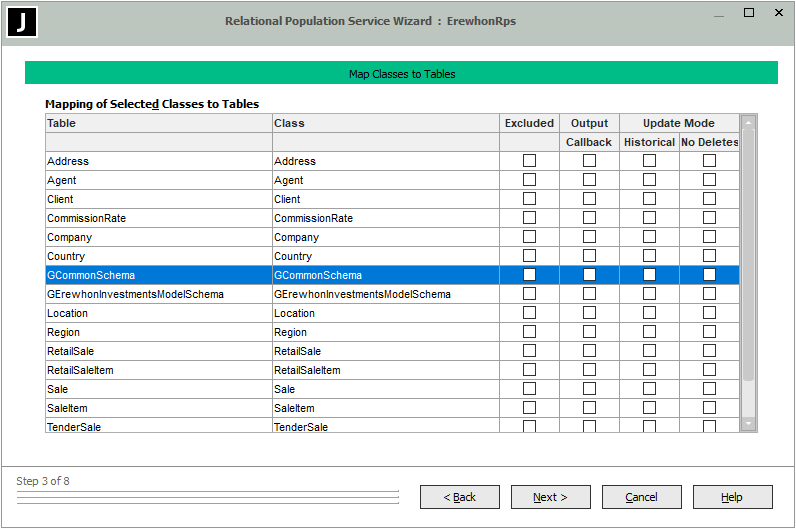Check No Deletes for SaleItem row
The width and height of the screenshot is (796, 529).
coord(709,408)
